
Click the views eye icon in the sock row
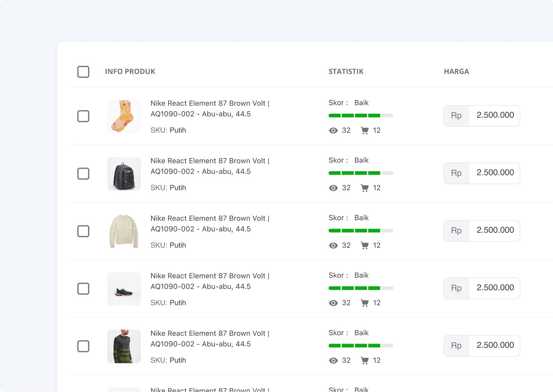pyautogui.click(x=333, y=130)
